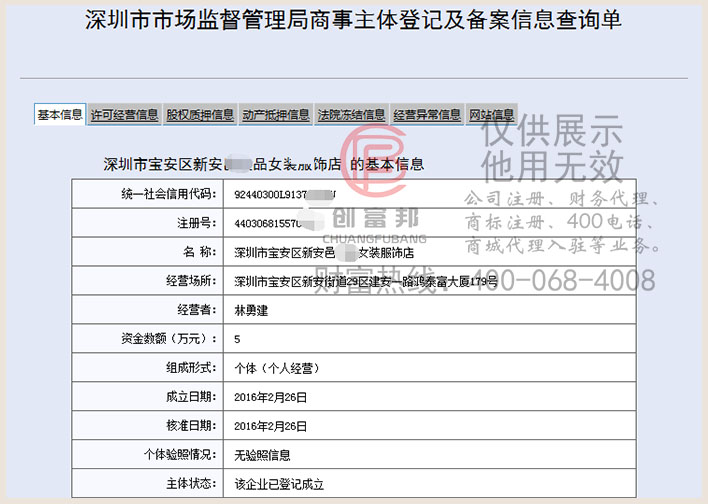Click the 个体验照情况 label

[x=180, y=454]
